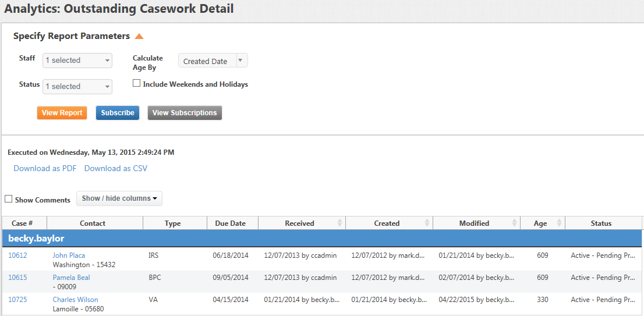Screen dimensions: 644x316
Task: Click the becky.baylor group header row
Action: (321, 239)
